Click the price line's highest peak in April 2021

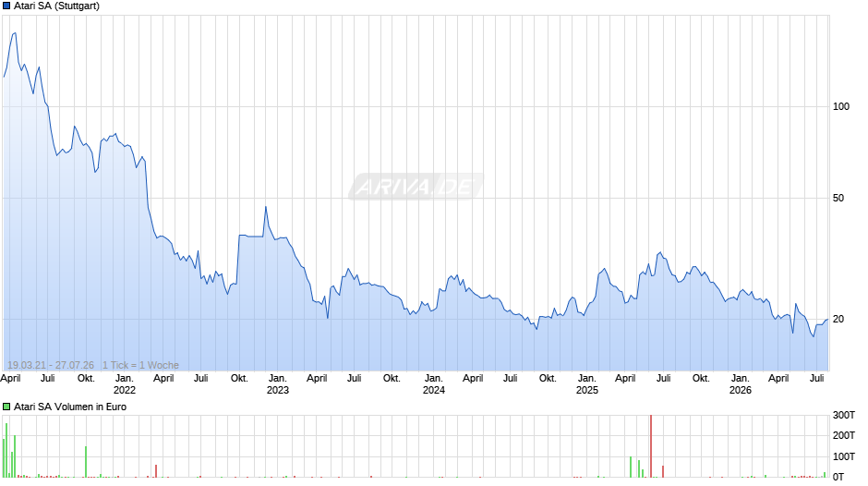click(x=15, y=34)
